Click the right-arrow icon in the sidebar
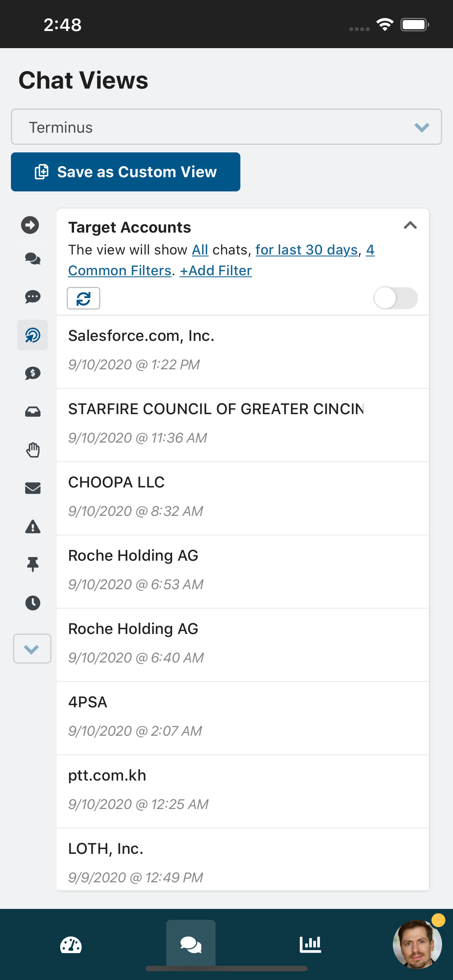Image resolution: width=453 pixels, height=980 pixels. tap(30, 225)
